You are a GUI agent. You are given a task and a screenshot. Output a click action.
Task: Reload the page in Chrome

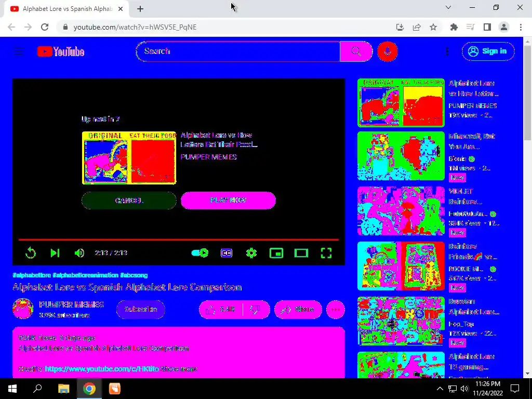[45, 27]
